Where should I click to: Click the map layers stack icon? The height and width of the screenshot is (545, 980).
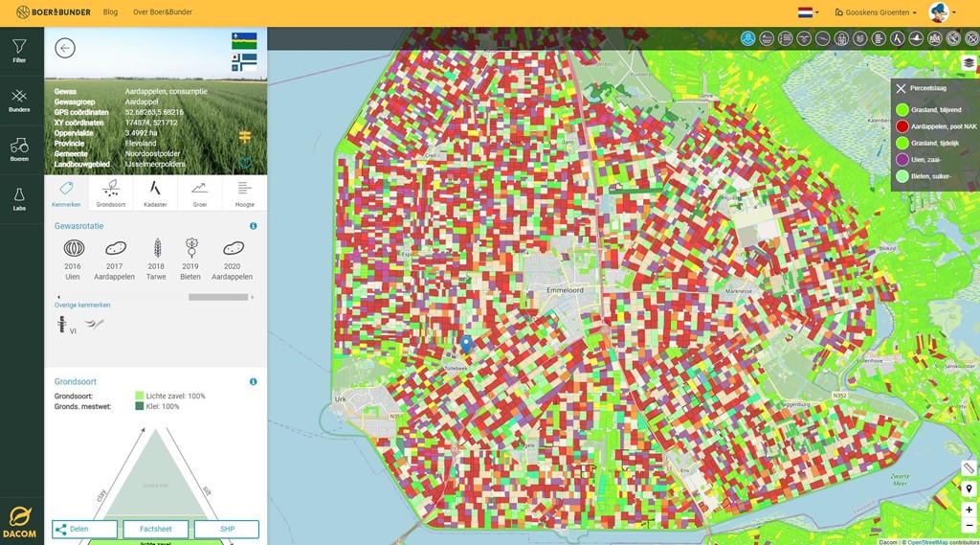[969, 63]
